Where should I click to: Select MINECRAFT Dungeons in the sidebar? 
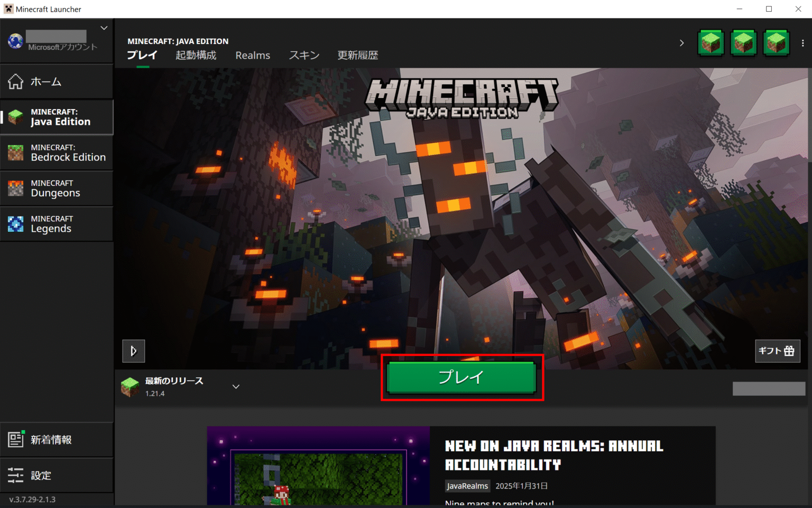point(57,188)
